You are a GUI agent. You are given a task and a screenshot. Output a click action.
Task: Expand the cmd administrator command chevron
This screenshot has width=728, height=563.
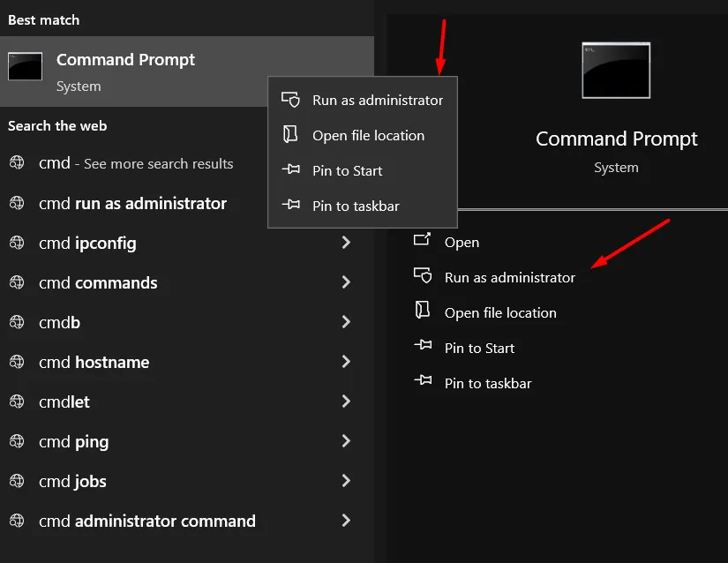346,520
